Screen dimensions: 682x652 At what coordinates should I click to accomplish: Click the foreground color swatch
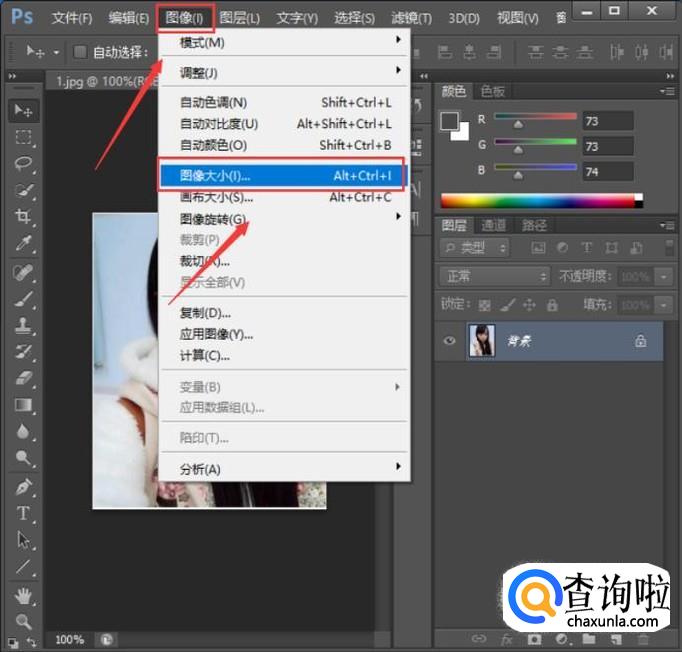pyautogui.click(x=450, y=122)
